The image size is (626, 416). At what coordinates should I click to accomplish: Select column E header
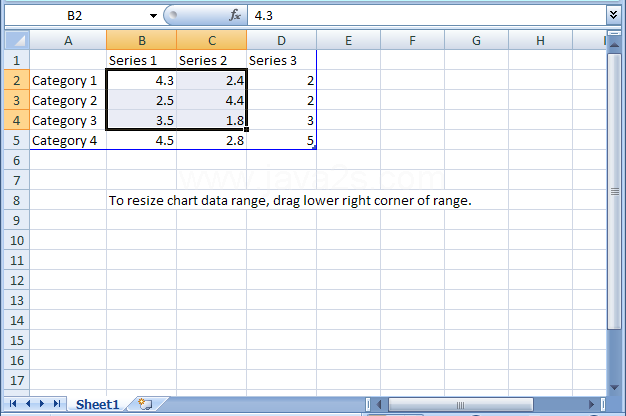[349, 40]
